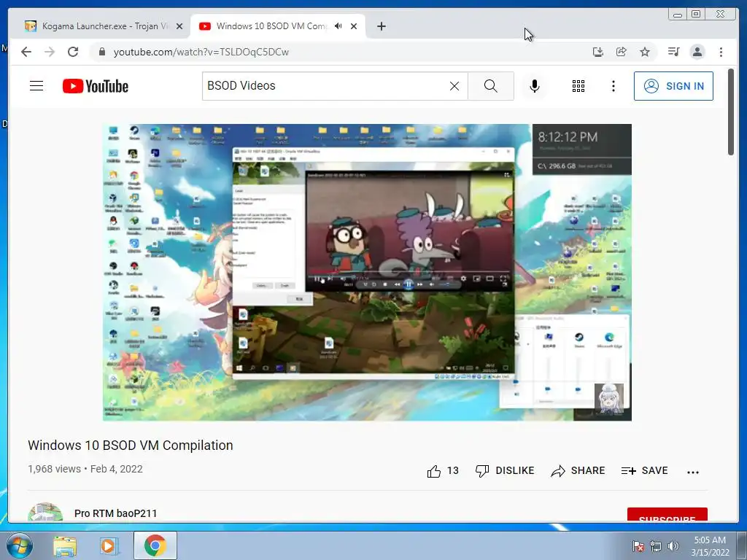The image size is (747, 560).
Task: Mute the tab via its speaker icon
Action: point(338,26)
